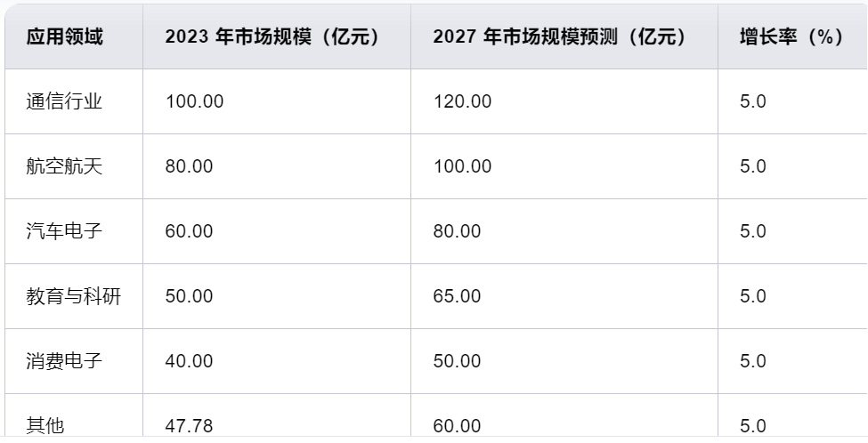Click the 通信行业 row label
This screenshot has width=868, height=443.
64,101
